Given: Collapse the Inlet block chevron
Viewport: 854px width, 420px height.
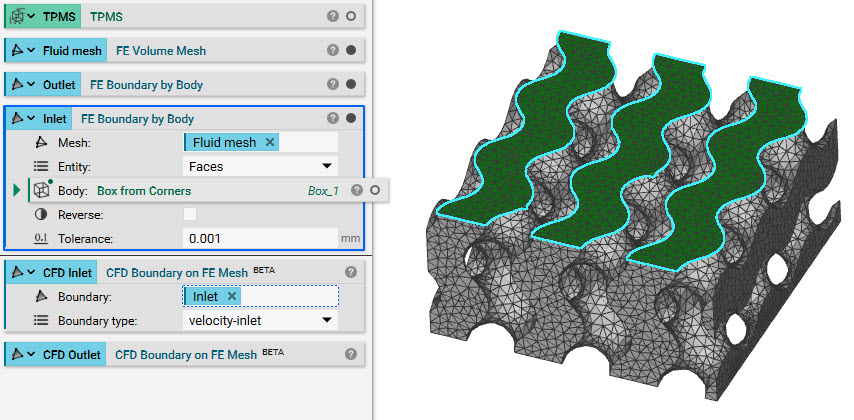Looking at the screenshot, I should point(32,118).
